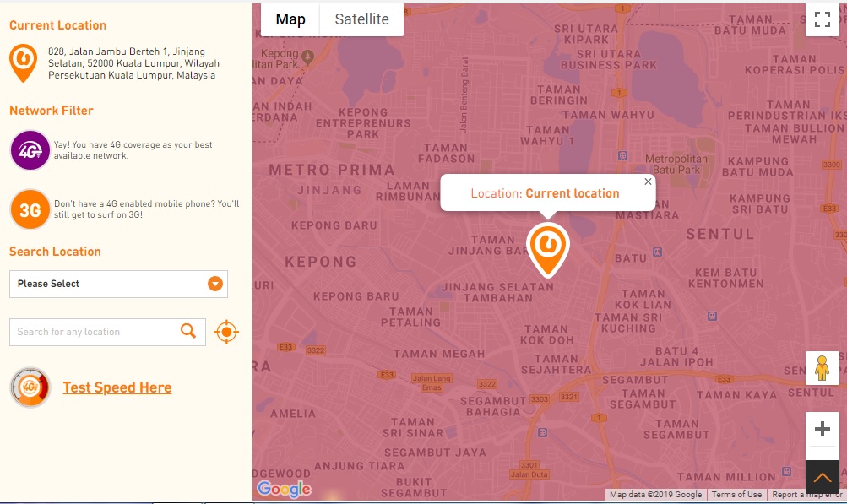Click the SENTUL district label on map
This screenshot has width=847, height=504.
point(720,234)
